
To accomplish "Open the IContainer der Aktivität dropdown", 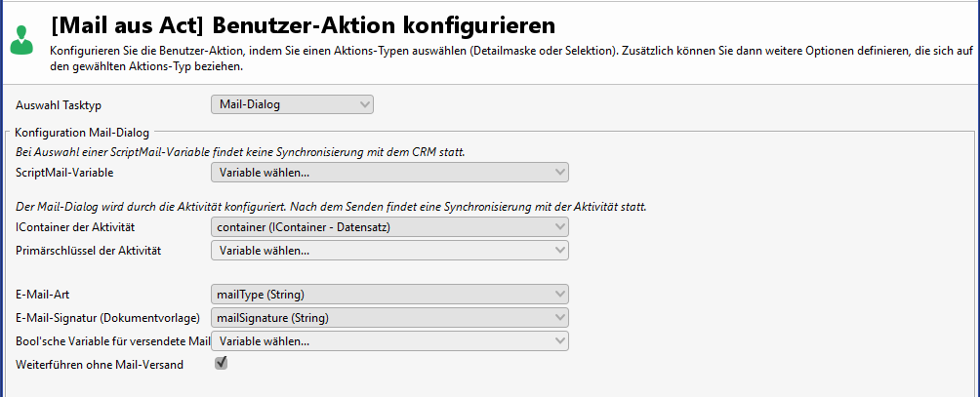I will [389, 227].
